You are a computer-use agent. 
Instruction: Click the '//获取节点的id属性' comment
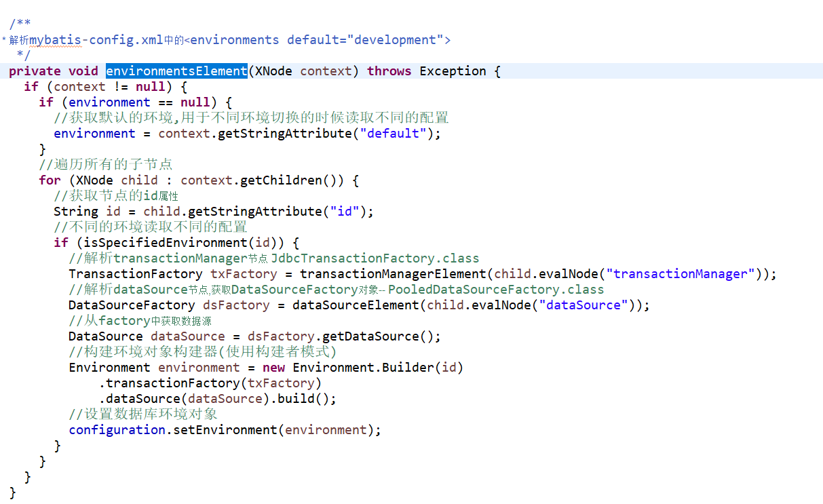116,196
